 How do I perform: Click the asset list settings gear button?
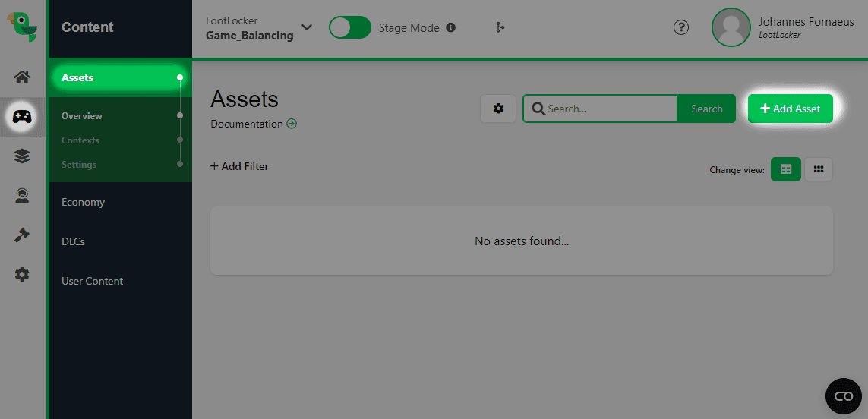coord(498,109)
